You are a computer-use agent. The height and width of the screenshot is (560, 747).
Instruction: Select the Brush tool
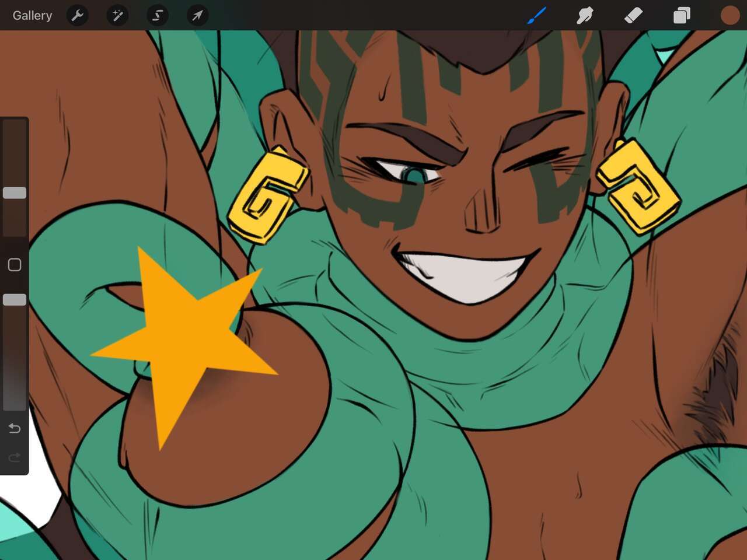coord(536,16)
